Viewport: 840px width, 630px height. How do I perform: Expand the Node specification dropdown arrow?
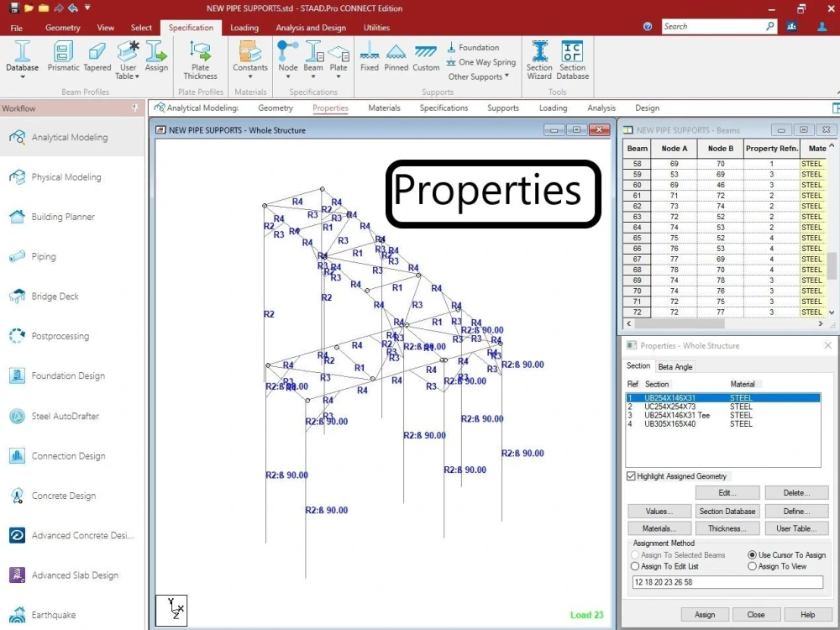287,77
